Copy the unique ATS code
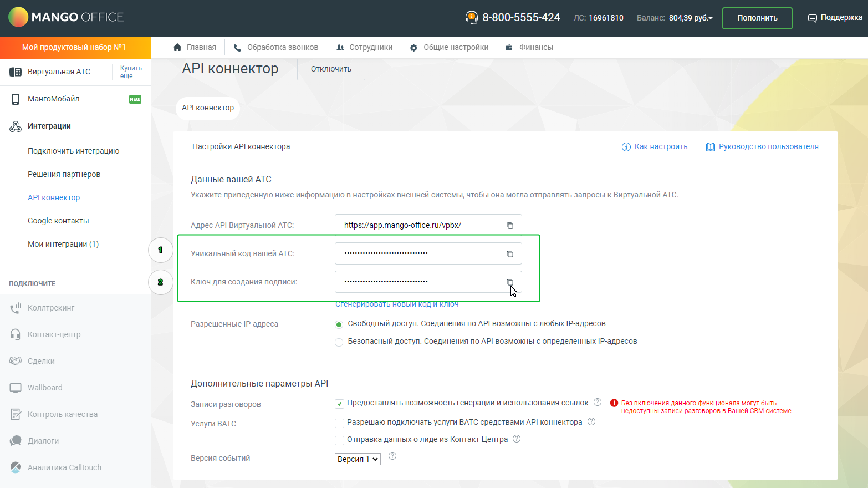The height and width of the screenshot is (488, 868). click(509, 254)
